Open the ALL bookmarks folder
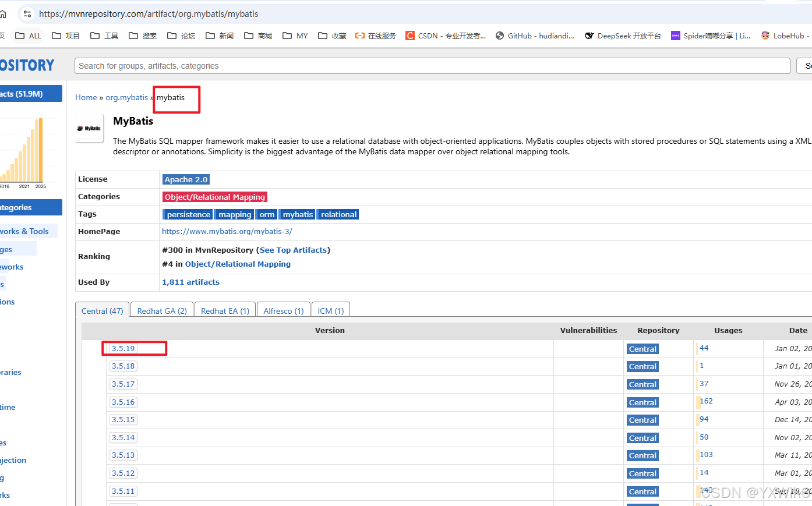Image resolution: width=812 pixels, height=506 pixels. click(x=29, y=36)
